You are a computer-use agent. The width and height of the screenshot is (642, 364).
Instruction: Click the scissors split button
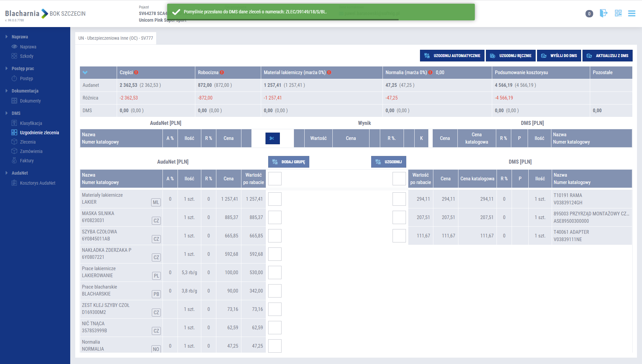point(272,138)
